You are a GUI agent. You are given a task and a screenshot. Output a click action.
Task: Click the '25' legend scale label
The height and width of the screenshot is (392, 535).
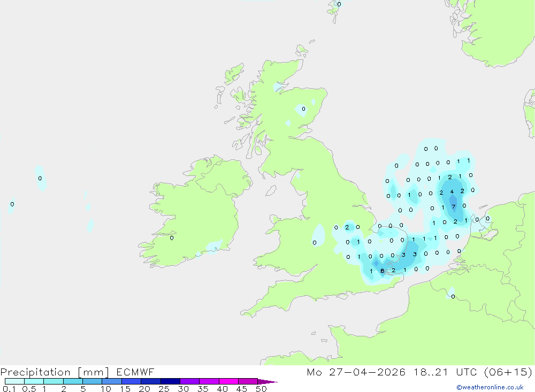(164, 389)
